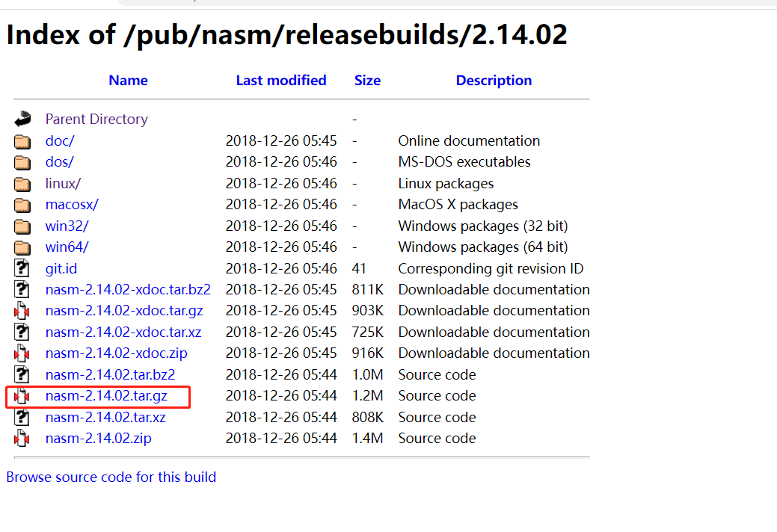777x532 pixels.
Task: Click the size value 811K
Action: 368,289
